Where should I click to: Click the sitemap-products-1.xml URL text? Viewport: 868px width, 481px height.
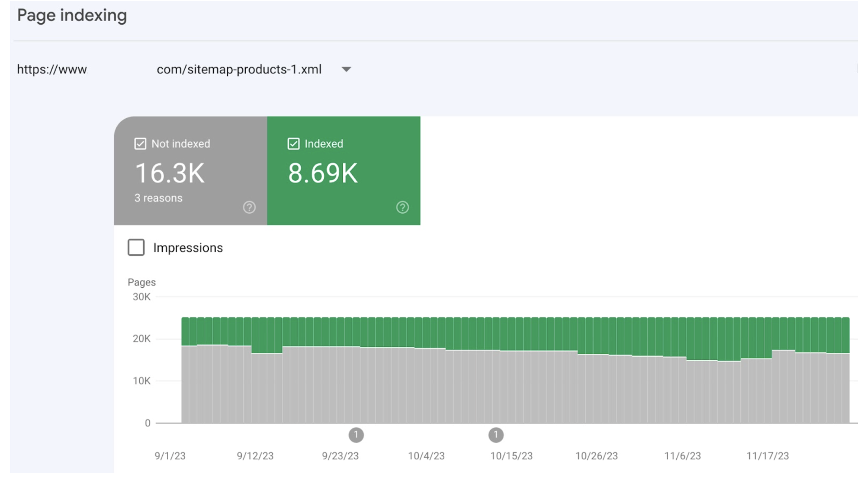(239, 69)
